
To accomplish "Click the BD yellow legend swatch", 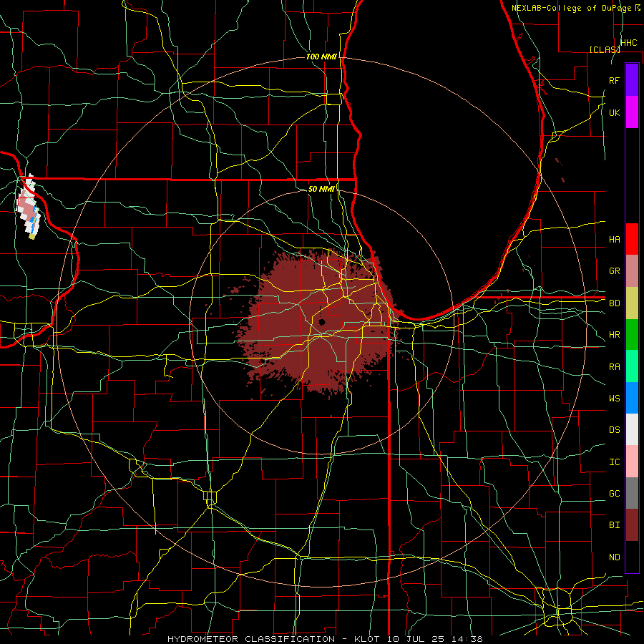I will pyautogui.click(x=632, y=303).
